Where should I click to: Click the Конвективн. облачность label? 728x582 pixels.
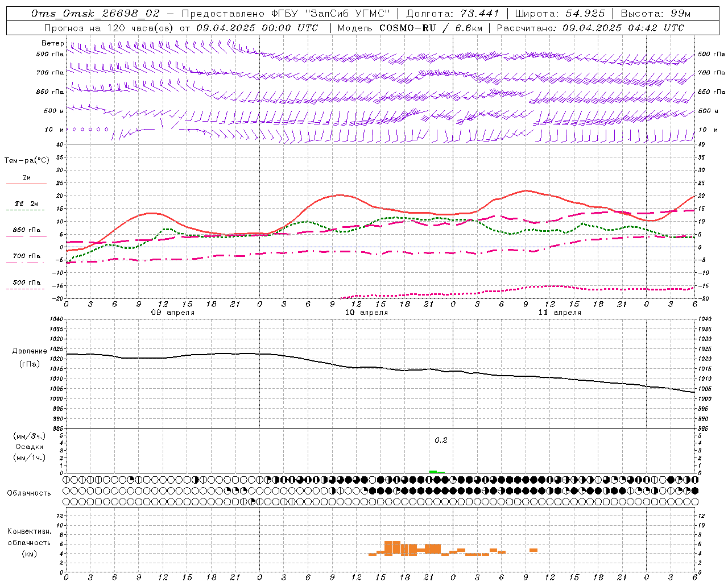click(29, 537)
